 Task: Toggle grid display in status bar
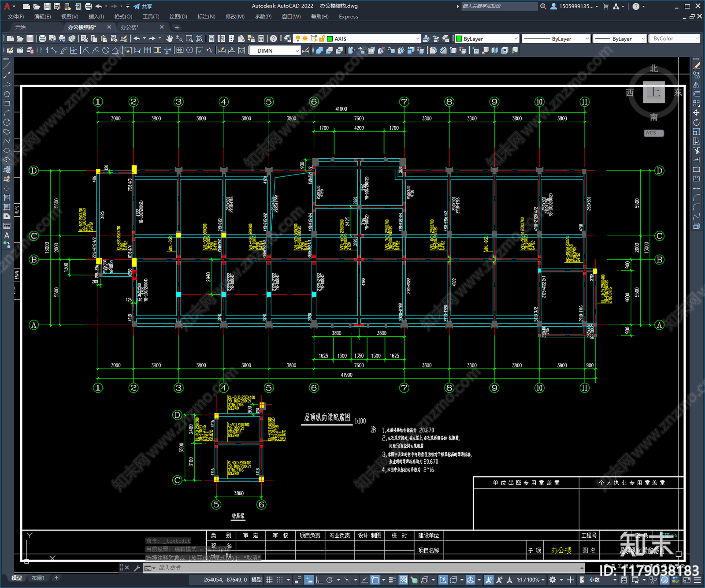pos(269,580)
